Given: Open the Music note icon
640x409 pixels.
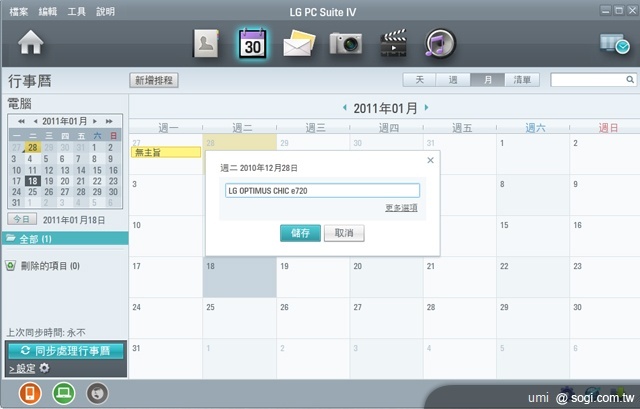Looking at the screenshot, I should (x=440, y=43).
